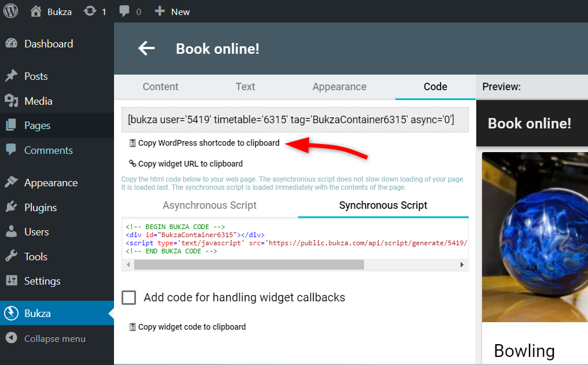The width and height of the screenshot is (588, 365).
Task: Click the Book online! preview header
Action: pyautogui.click(x=529, y=123)
